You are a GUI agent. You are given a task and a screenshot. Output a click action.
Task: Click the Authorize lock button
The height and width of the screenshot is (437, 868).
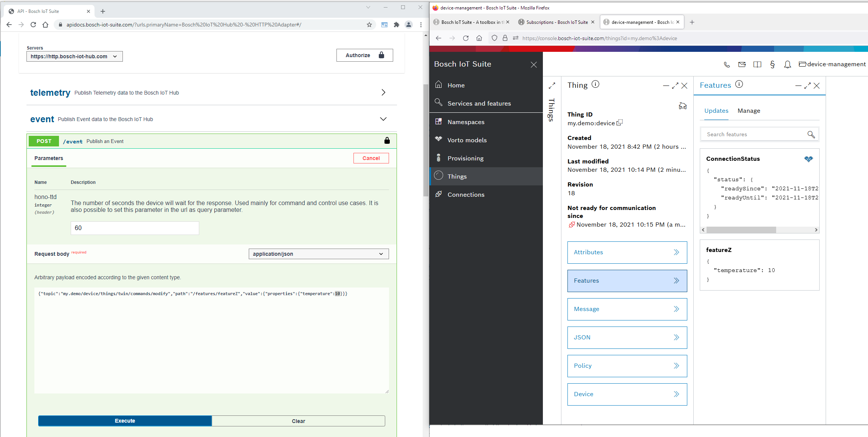pos(364,55)
